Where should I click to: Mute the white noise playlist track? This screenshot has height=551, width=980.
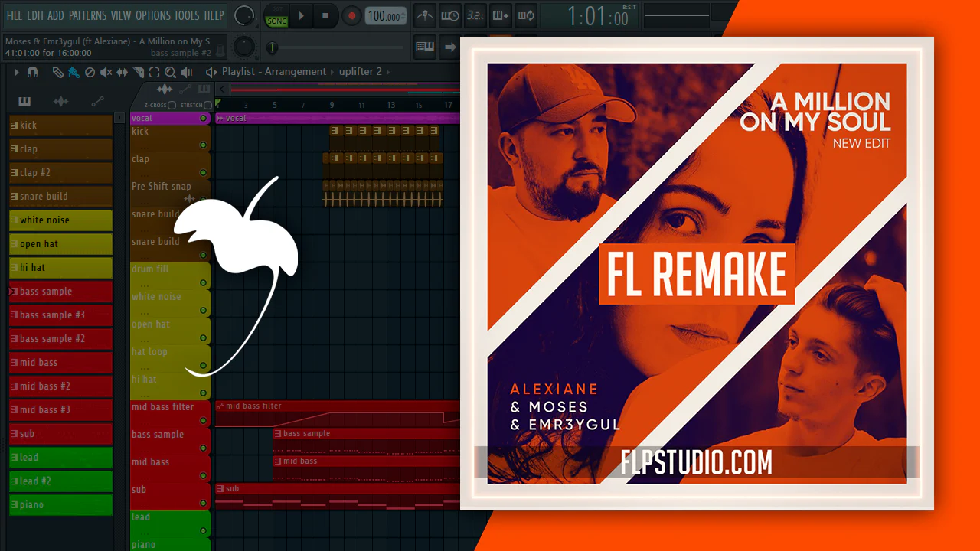click(x=203, y=310)
